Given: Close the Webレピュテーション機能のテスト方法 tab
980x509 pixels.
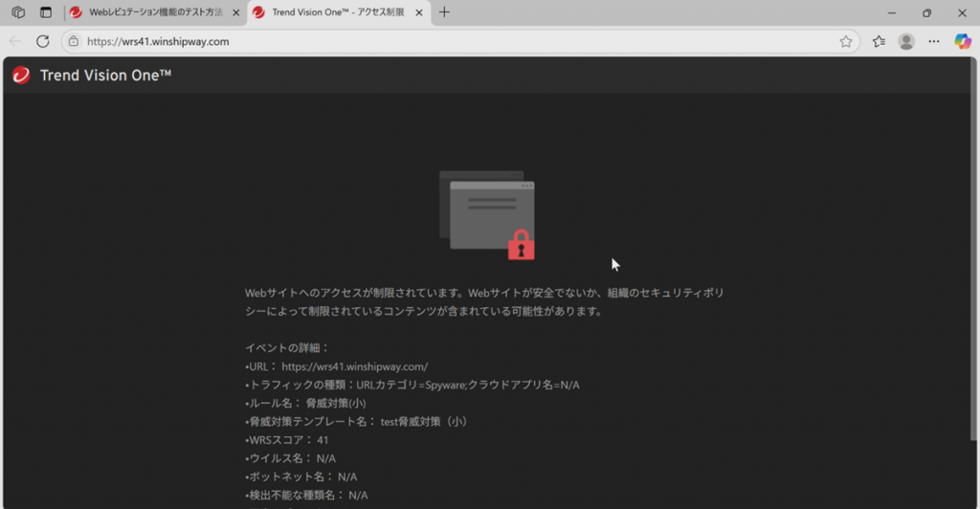Looking at the screenshot, I should click(x=236, y=12).
